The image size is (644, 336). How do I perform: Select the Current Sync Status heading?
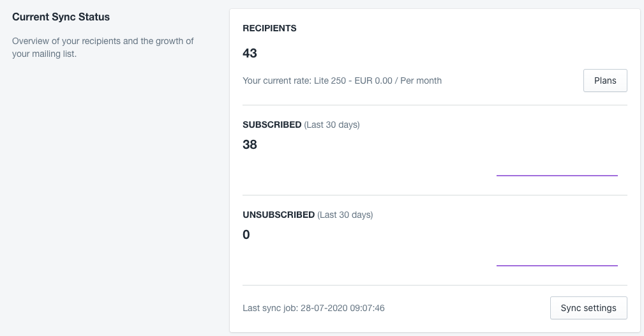coord(61,17)
